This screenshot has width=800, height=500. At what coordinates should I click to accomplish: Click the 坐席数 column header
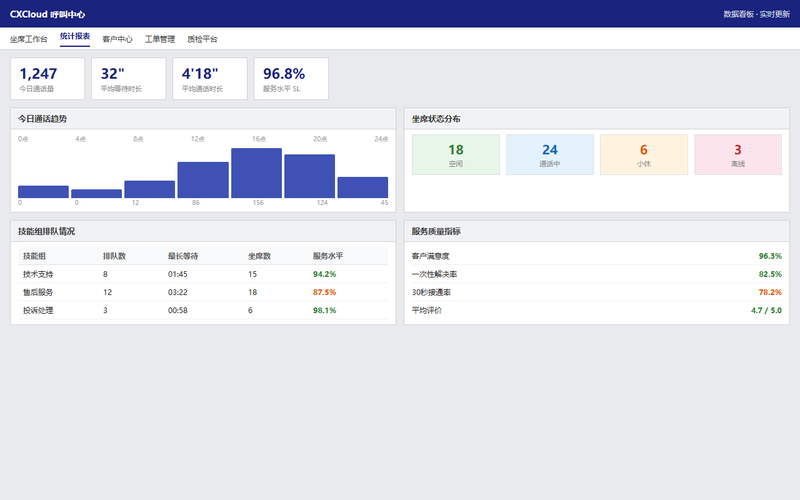[259, 256]
